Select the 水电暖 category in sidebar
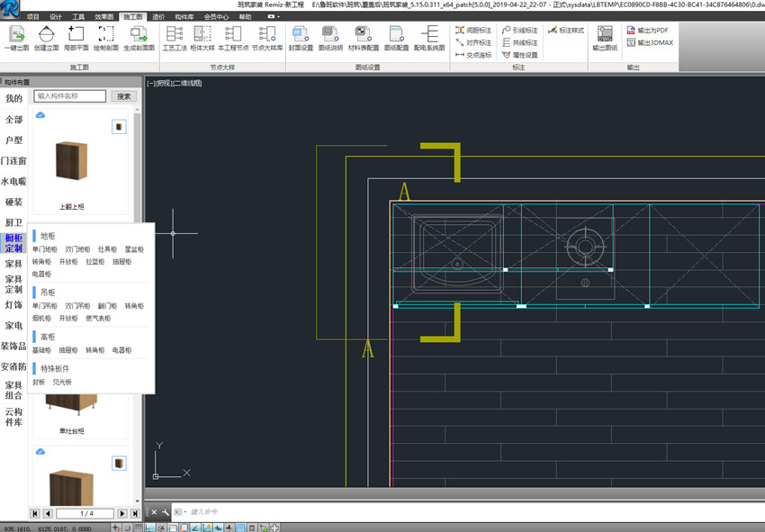 (13, 181)
